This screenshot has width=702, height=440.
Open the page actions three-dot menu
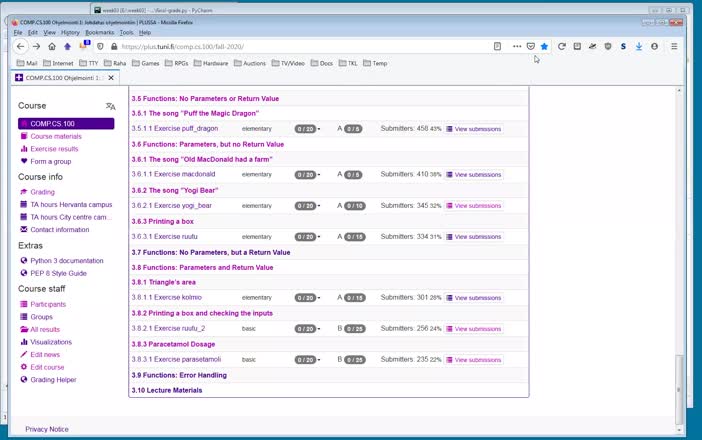point(517,46)
